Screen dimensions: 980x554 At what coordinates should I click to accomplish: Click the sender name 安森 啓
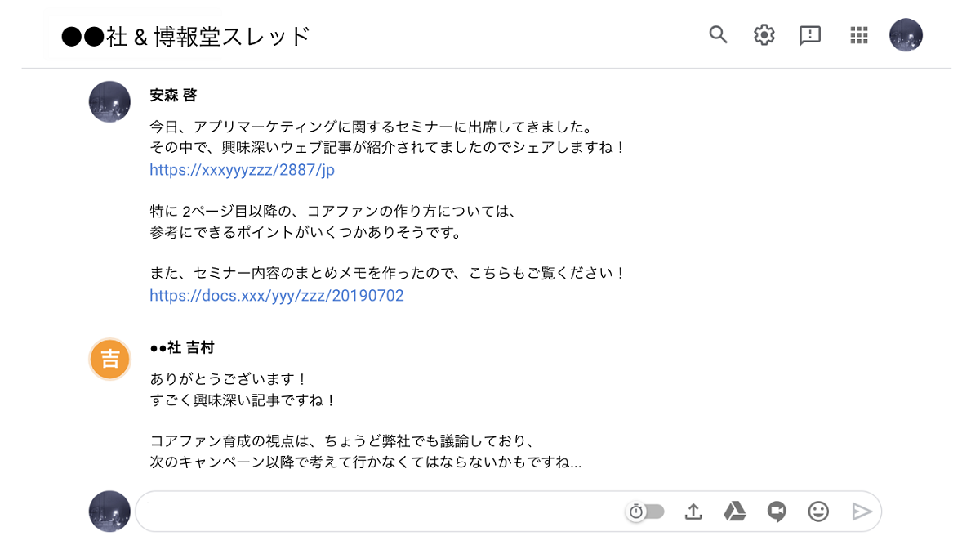[173, 95]
